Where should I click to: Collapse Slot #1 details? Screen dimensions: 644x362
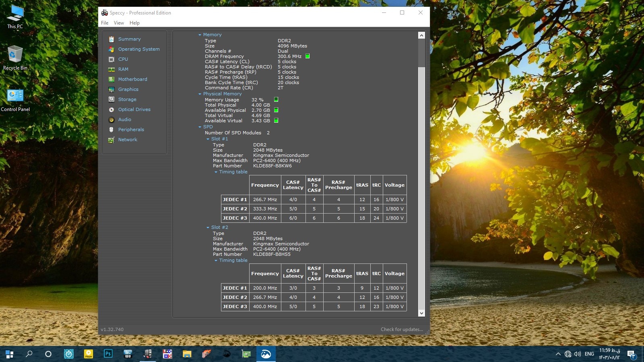coord(208,139)
